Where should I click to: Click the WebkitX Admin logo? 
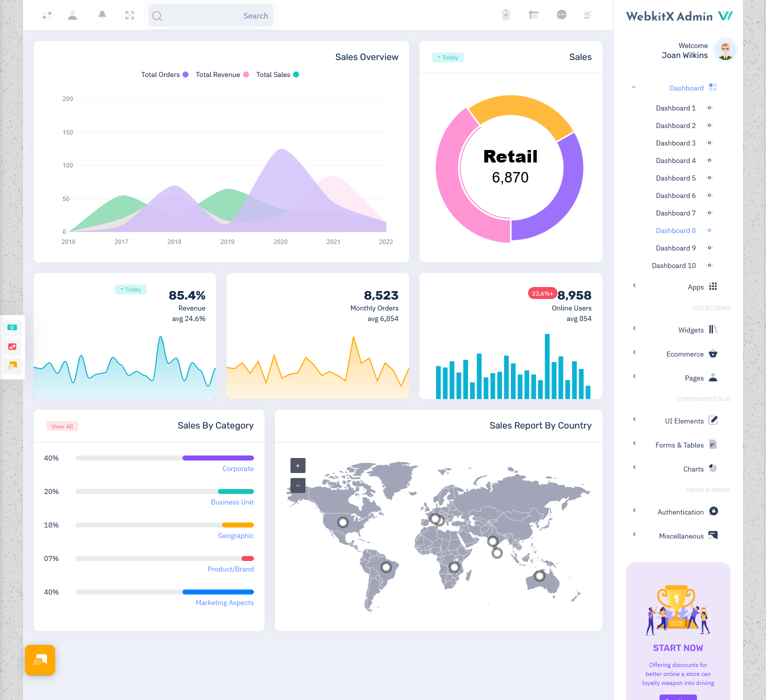[679, 16]
